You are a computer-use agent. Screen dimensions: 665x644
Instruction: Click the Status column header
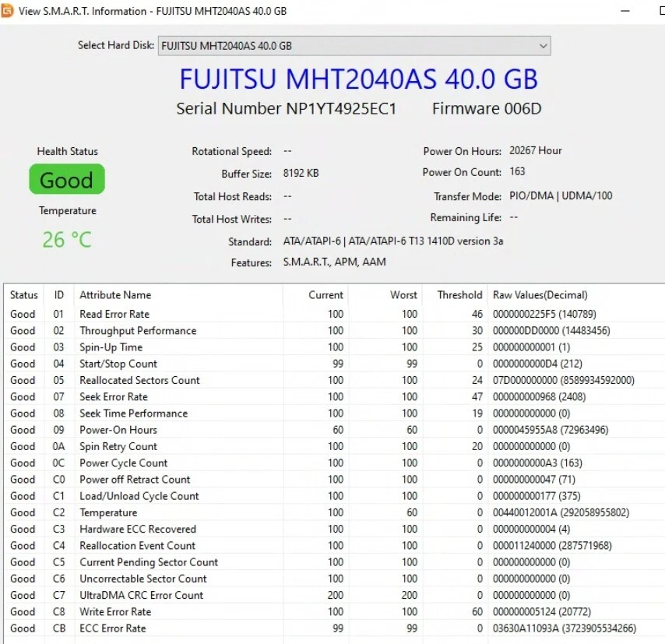[23, 294]
